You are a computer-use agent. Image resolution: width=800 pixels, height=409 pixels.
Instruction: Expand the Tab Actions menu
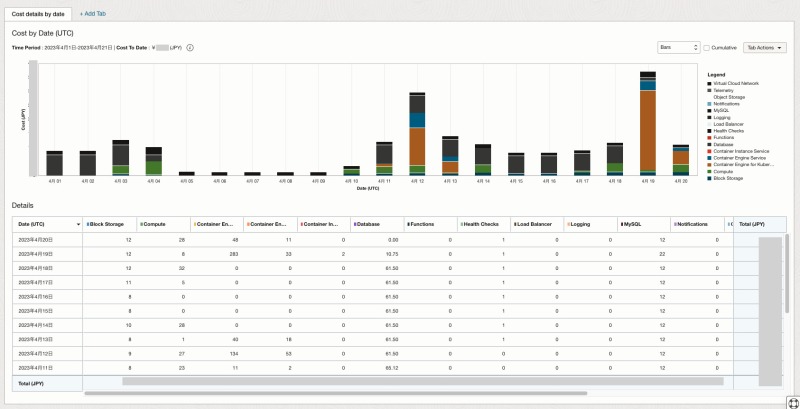(765, 47)
